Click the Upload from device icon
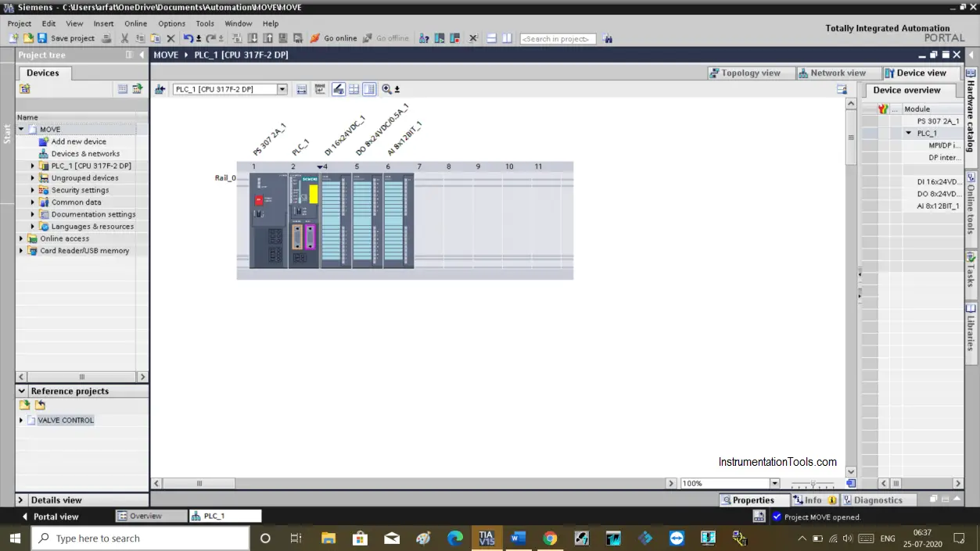 click(267, 38)
